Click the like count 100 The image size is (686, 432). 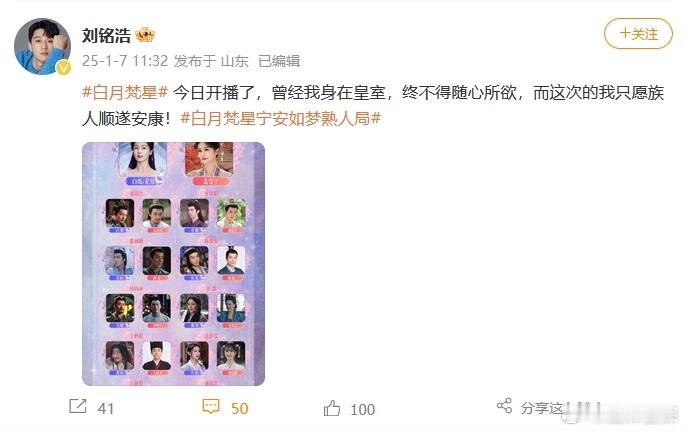tap(363, 410)
